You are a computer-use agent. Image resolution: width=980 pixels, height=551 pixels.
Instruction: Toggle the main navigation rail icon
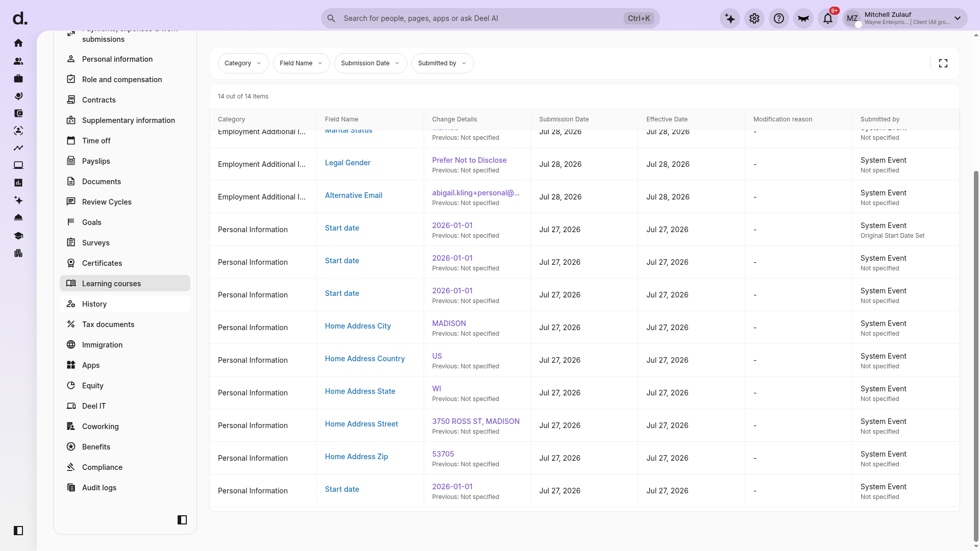tap(18, 531)
